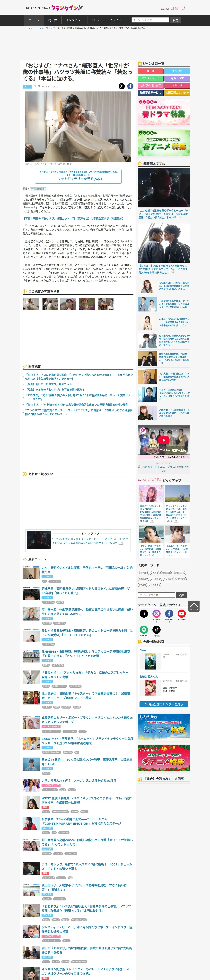Open related article 【写真】きょうの『おむすび』 link
The height and width of the screenshot is (980, 210).
click(55, 390)
